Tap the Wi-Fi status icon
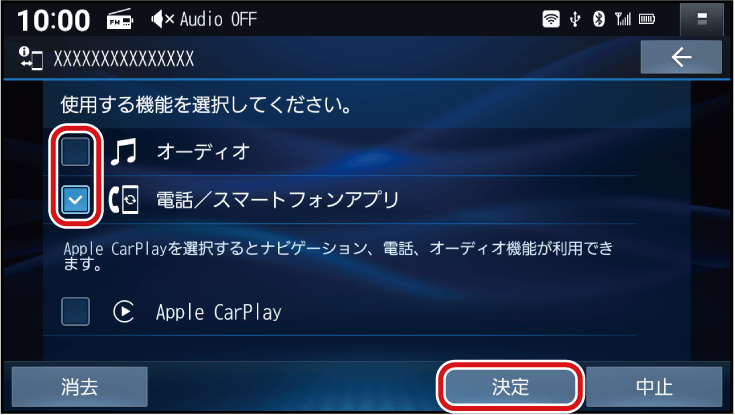735x415 pixels. 551,19
